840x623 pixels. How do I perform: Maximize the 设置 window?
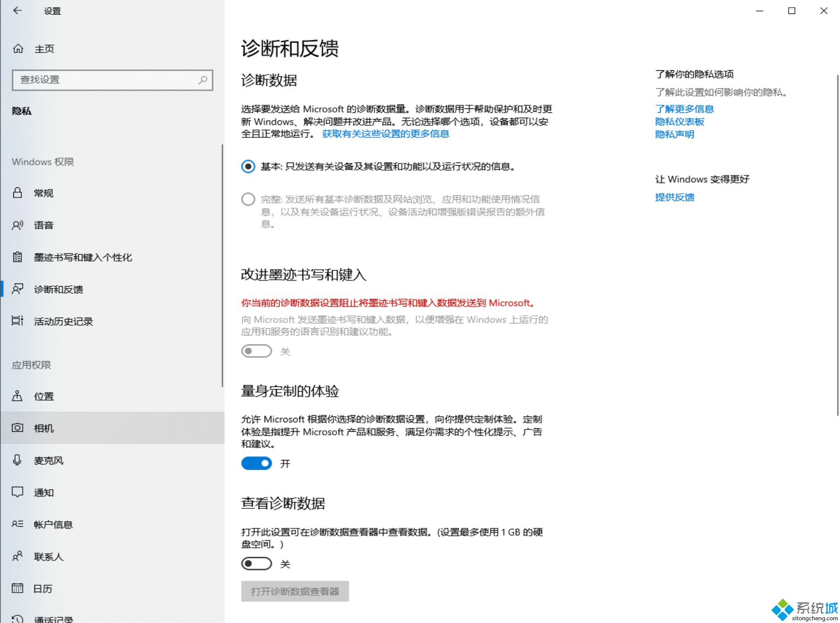pyautogui.click(x=792, y=11)
